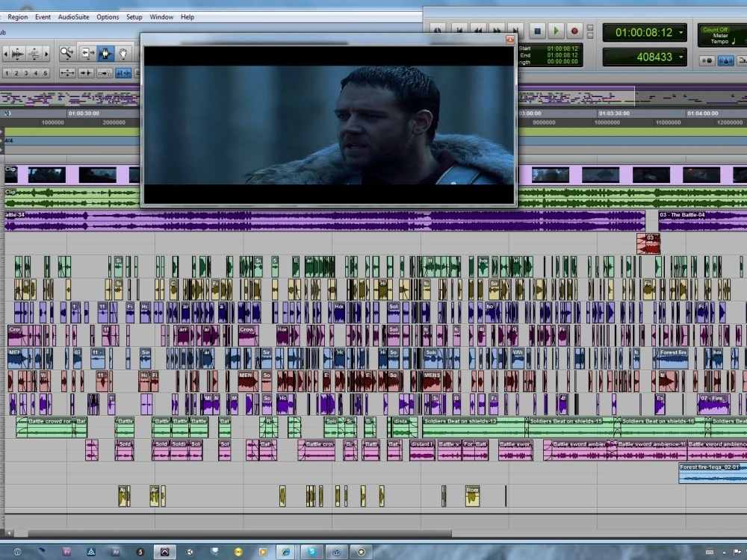Image resolution: width=747 pixels, height=560 pixels.
Task: Open the Setup menu
Action: (x=134, y=16)
